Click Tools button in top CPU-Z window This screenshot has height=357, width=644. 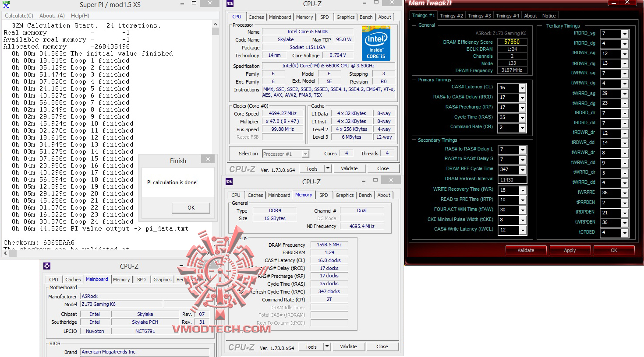coord(312,168)
